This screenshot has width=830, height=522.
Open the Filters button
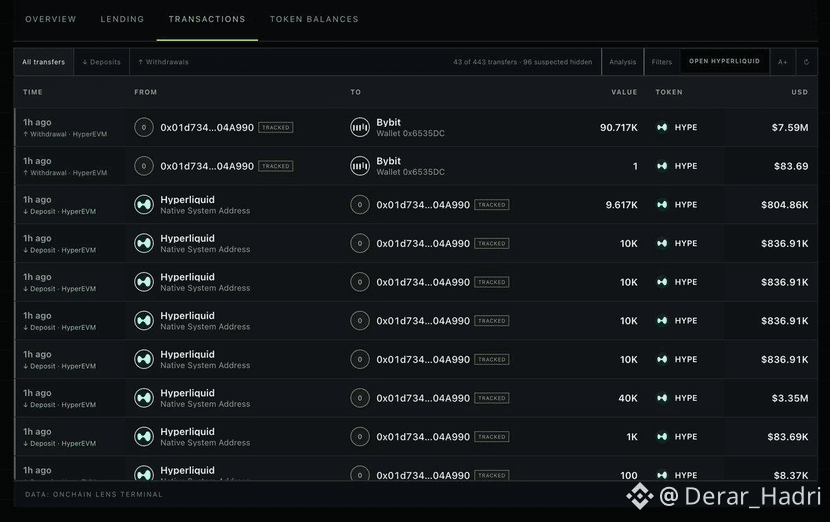click(662, 62)
